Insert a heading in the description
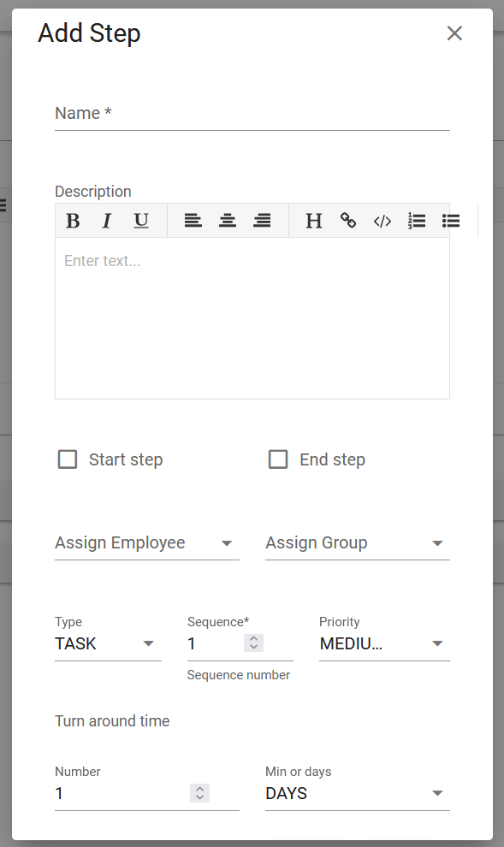Viewport: 504px width, 847px height. point(314,220)
